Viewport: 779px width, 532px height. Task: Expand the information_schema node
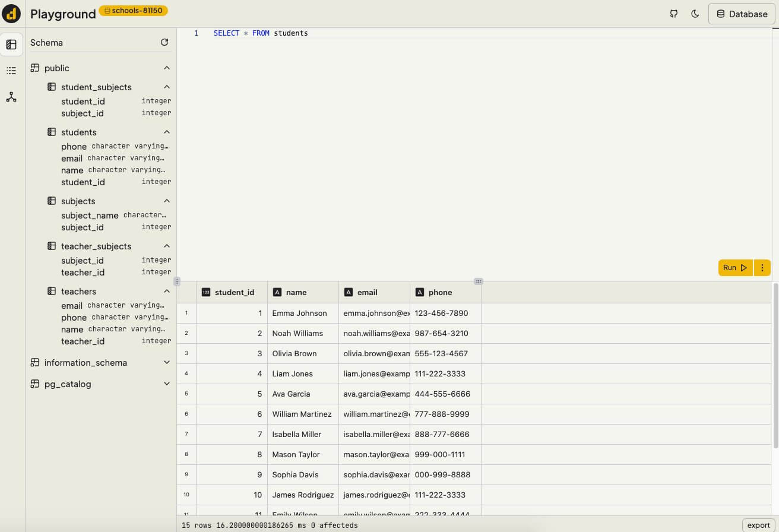pyautogui.click(x=167, y=363)
